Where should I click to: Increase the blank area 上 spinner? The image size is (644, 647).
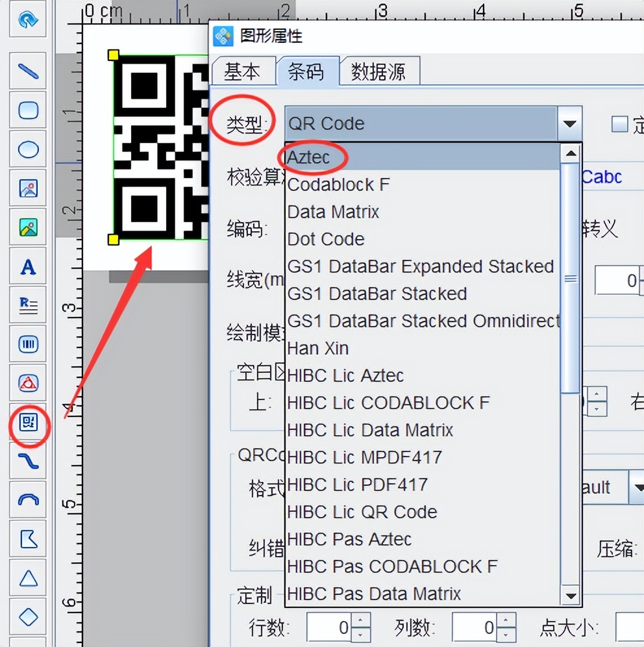click(597, 394)
